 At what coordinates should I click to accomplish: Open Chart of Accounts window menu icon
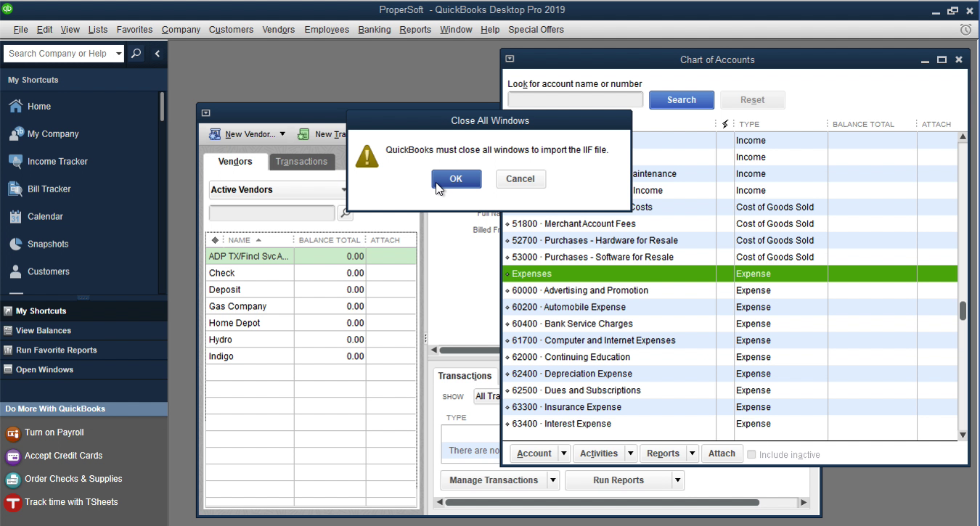click(510, 59)
